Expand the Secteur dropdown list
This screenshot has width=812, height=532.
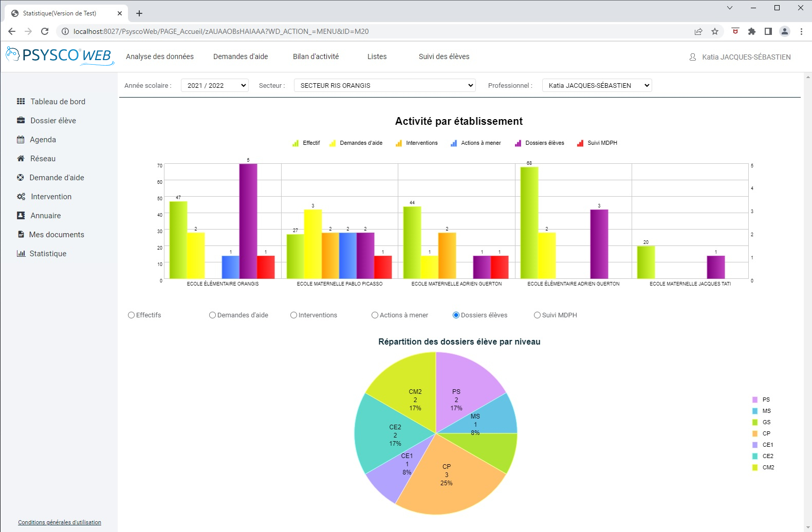click(384, 86)
